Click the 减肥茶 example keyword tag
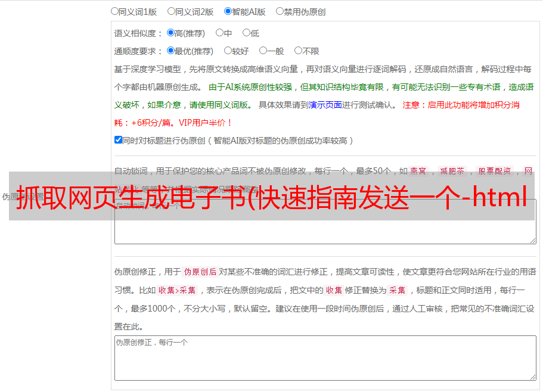 (452, 171)
